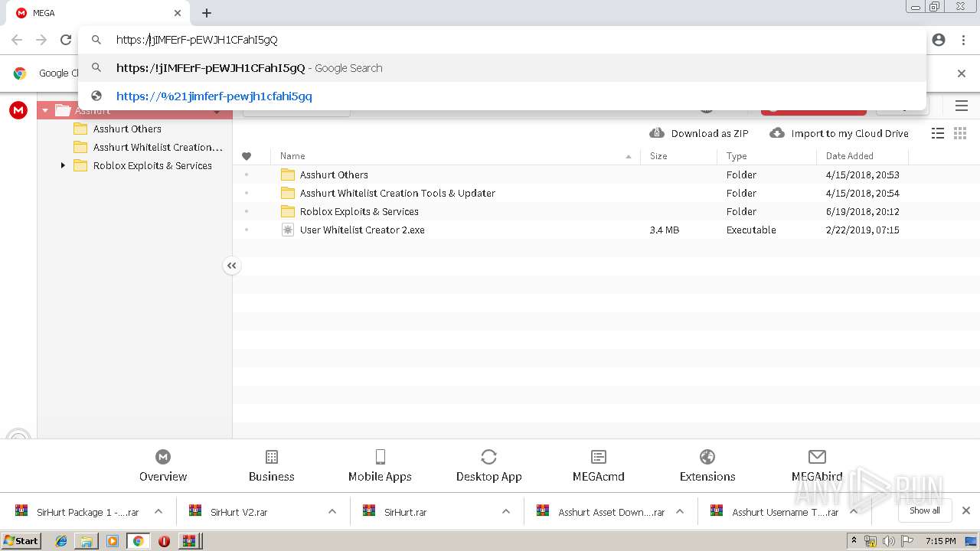Click Import to my Cloud Drive

tap(839, 133)
